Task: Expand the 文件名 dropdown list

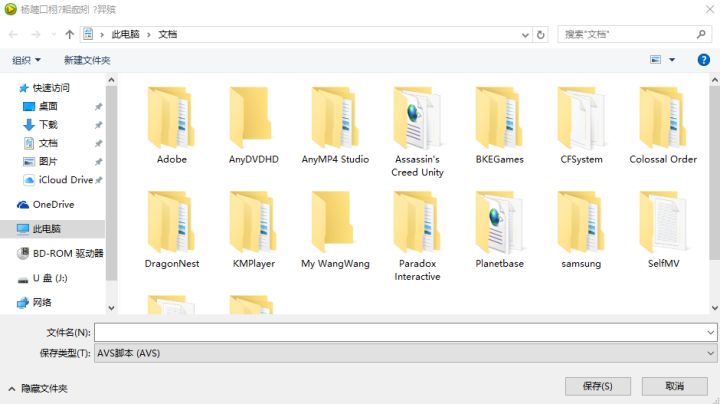Action: click(x=710, y=332)
